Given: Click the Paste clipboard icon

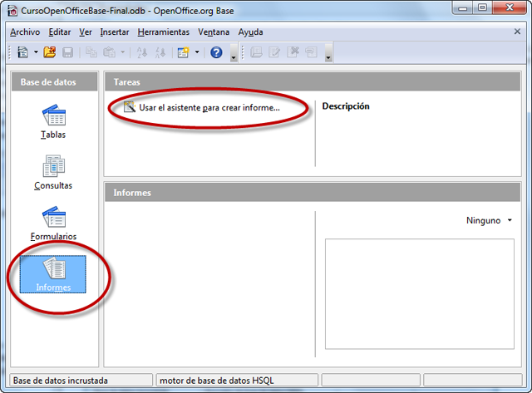Looking at the screenshot, I should 109,52.
